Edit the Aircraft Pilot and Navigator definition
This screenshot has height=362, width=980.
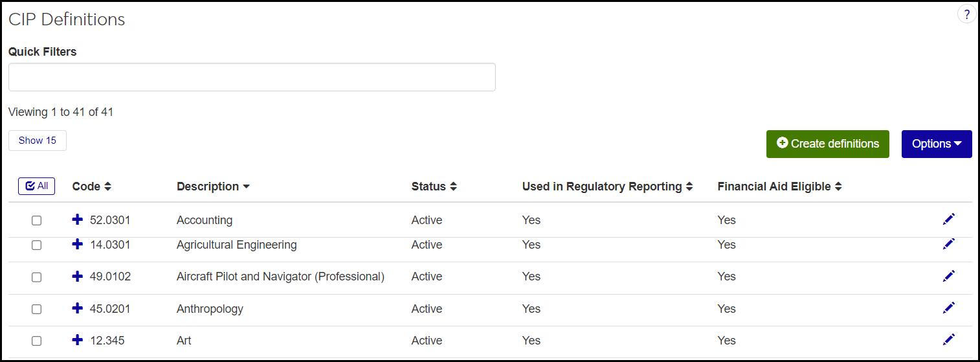(948, 277)
